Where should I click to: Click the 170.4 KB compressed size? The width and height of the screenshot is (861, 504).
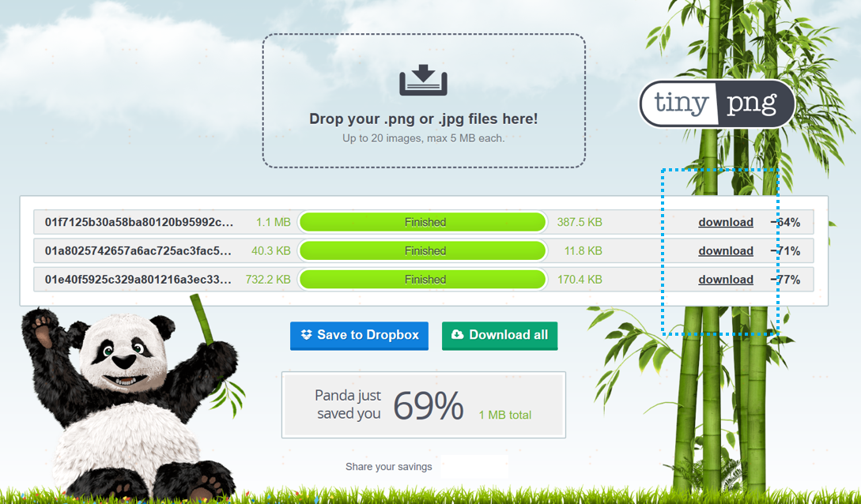tap(580, 279)
